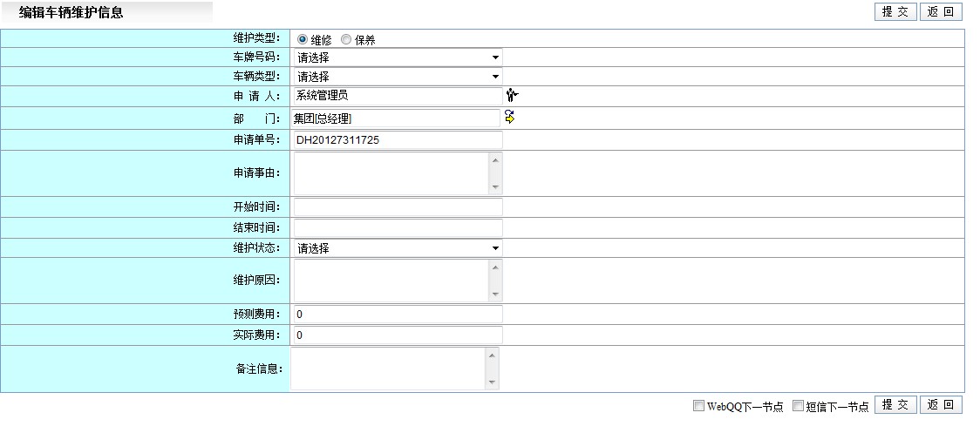Select the 维修 radio button

303,39
